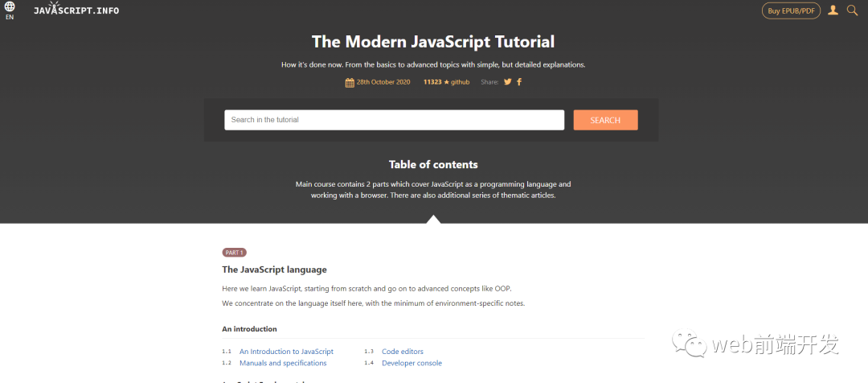This screenshot has width=868, height=383.
Task: Share the tutorial on Facebook
Action: 519,82
